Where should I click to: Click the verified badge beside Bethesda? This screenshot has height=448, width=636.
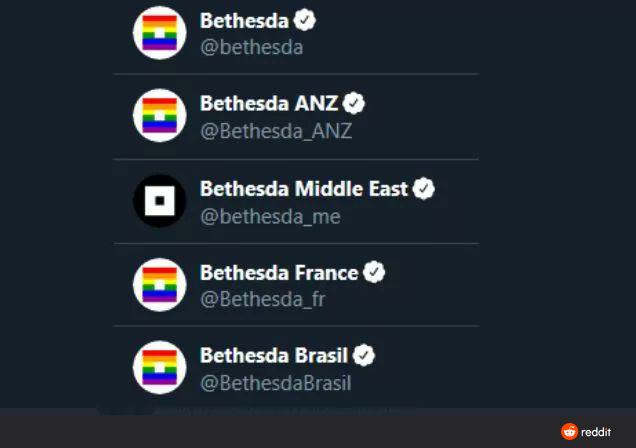click(306, 20)
